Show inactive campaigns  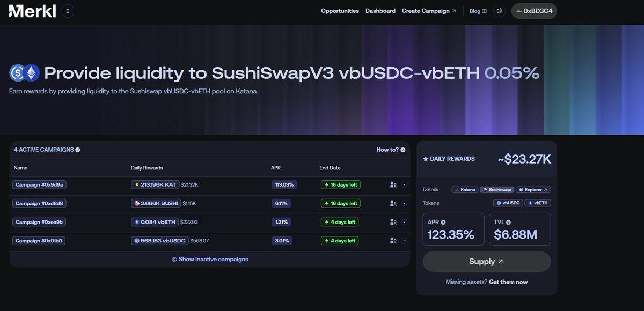pos(210,259)
